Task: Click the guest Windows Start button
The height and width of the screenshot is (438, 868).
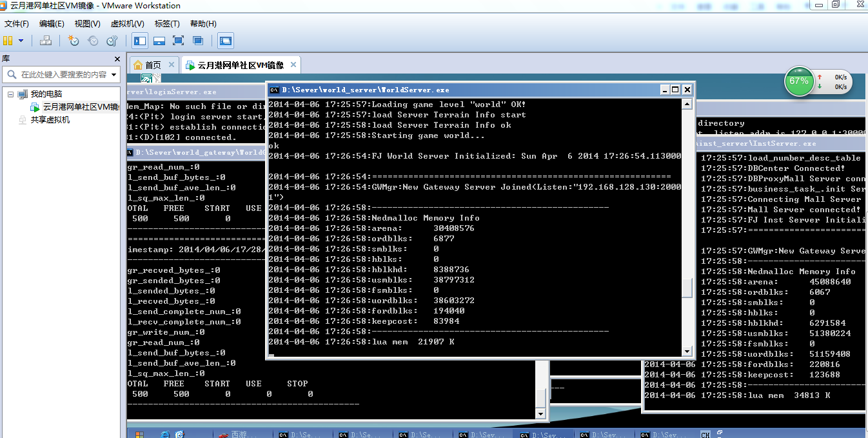Action: pos(139,434)
